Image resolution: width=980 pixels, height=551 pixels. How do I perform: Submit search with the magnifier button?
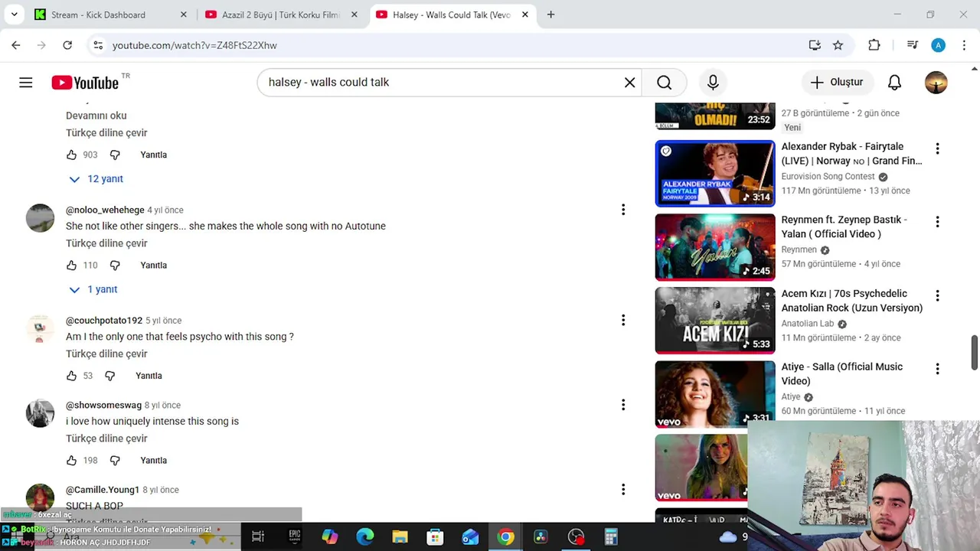(x=664, y=83)
